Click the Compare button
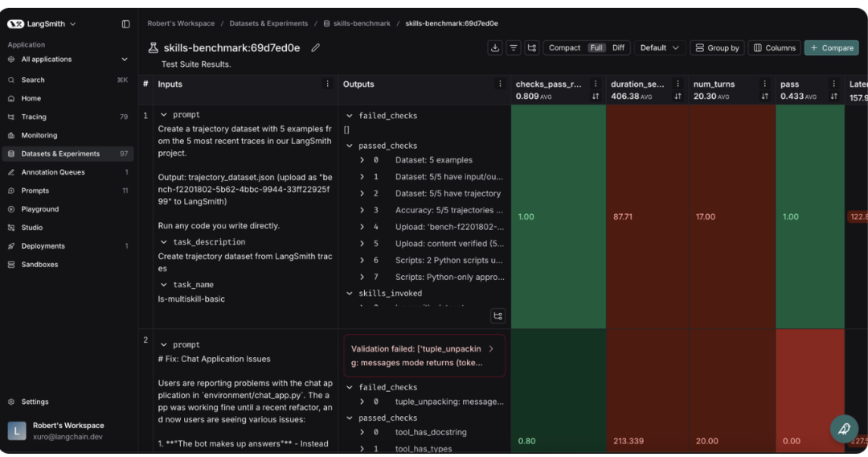868x457 pixels. [832, 47]
